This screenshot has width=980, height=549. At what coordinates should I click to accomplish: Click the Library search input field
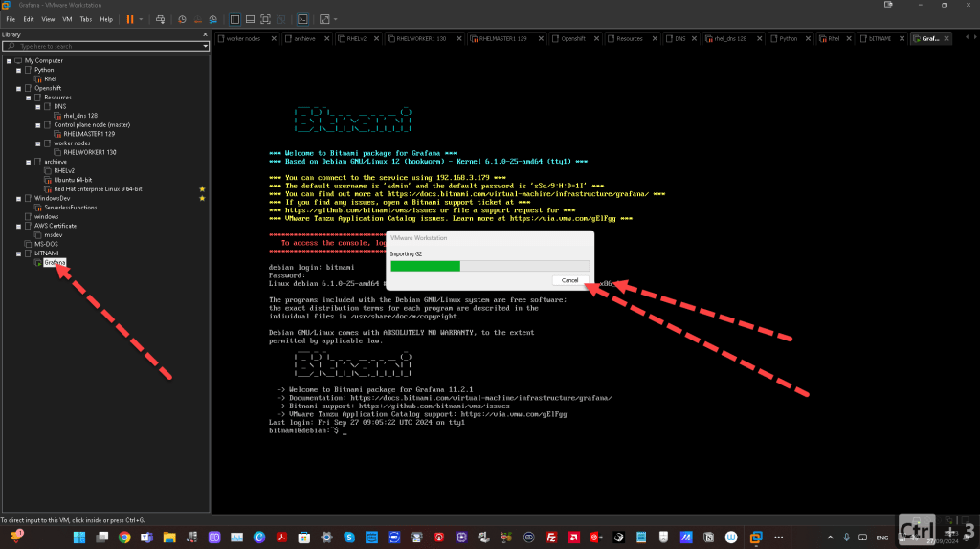click(105, 46)
